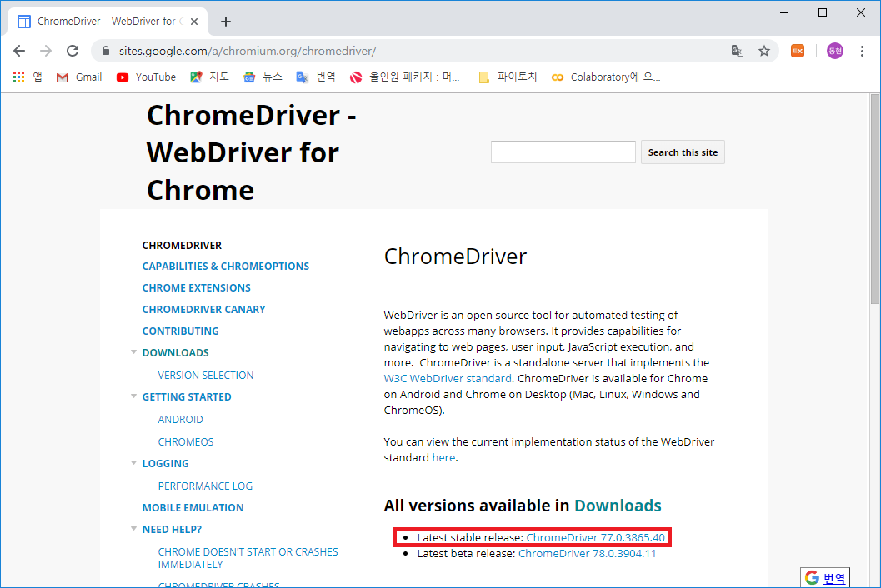The image size is (881, 588).
Task: Open the Gmail bookmark
Action: pyautogui.click(x=79, y=77)
